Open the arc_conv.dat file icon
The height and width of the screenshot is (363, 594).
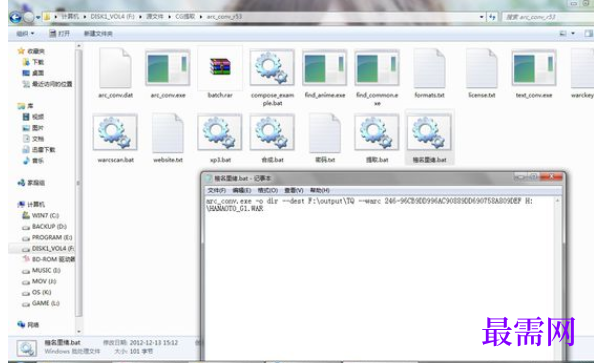[x=115, y=69]
